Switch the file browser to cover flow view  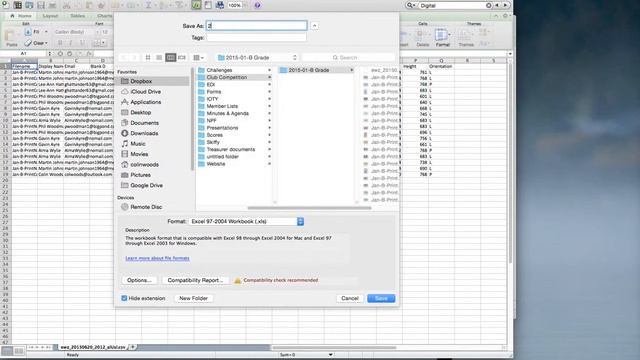click(x=182, y=58)
